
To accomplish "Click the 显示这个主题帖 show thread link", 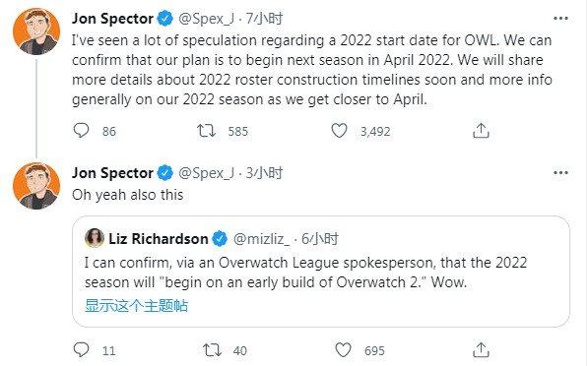I will [x=136, y=306].
